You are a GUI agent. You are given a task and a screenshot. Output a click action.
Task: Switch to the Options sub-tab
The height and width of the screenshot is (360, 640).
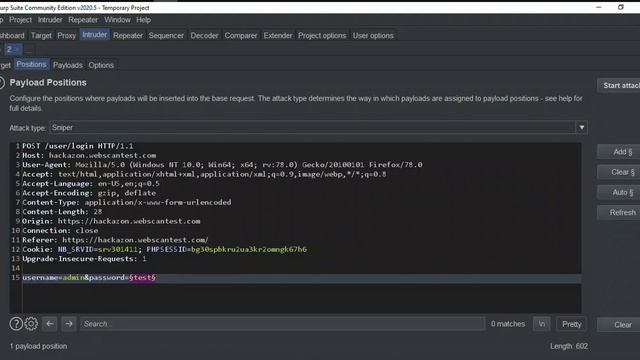(101, 65)
